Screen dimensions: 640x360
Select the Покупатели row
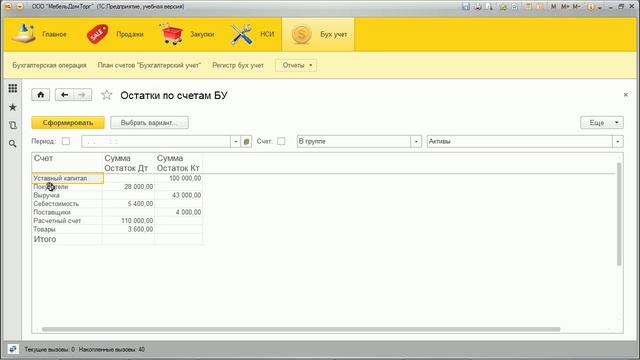[x=67, y=187]
